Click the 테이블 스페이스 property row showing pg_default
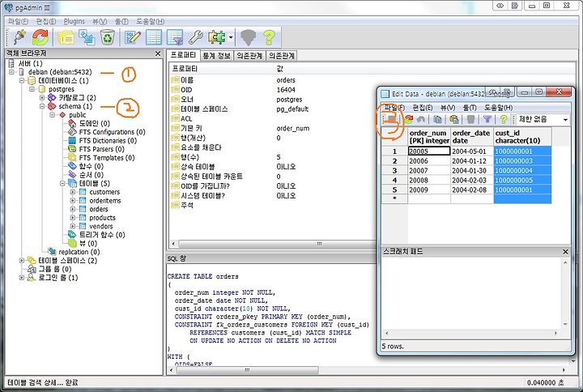This screenshot has width=583, height=392. tap(271, 109)
